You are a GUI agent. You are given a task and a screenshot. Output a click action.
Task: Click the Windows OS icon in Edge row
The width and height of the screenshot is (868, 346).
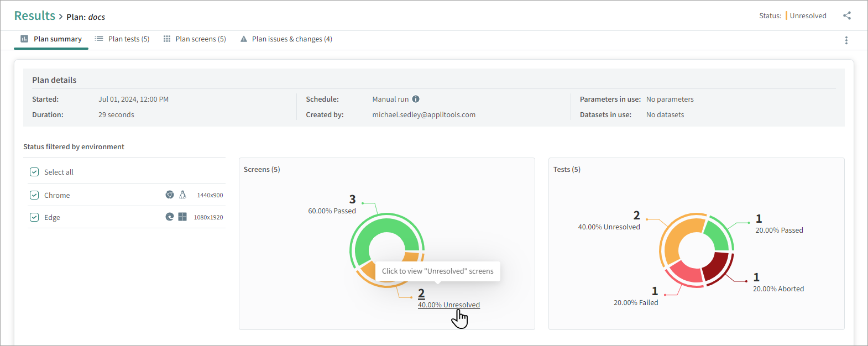182,217
